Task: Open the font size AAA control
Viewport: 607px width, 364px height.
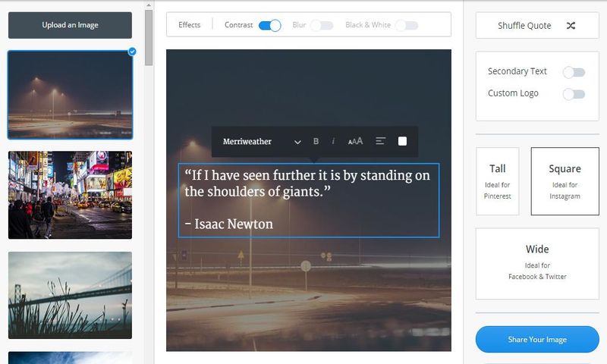Action: [x=355, y=142]
